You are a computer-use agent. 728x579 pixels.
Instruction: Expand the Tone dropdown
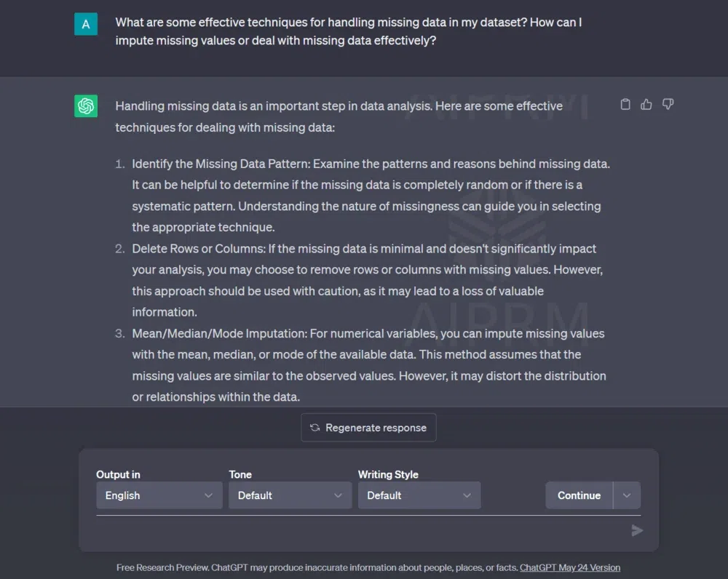(x=290, y=495)
